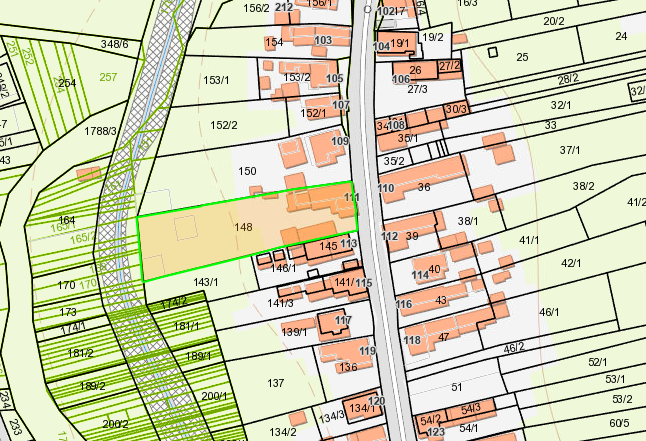Click on parcel 254
The height and width of the screenshot is (441, 646).
(67, 82)
